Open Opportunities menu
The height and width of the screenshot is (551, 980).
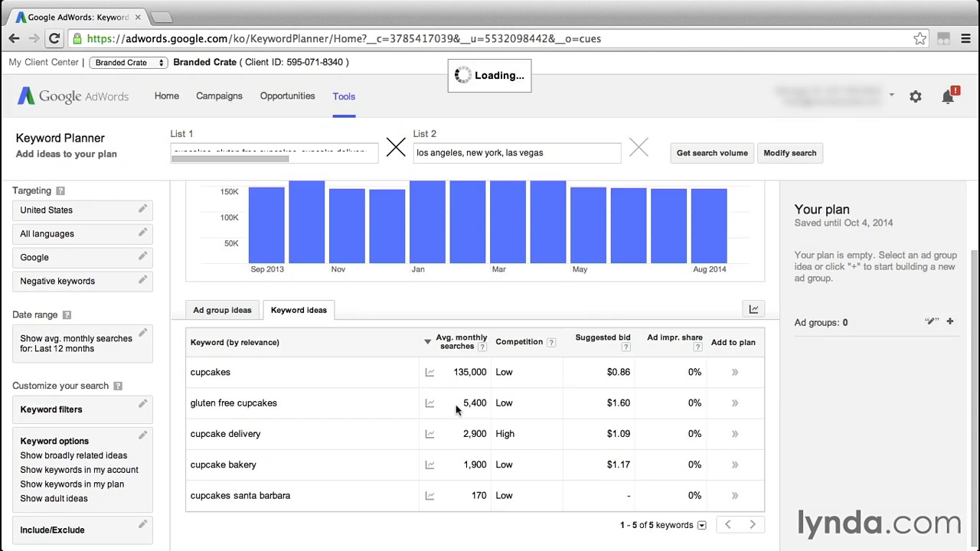(287, 96)
